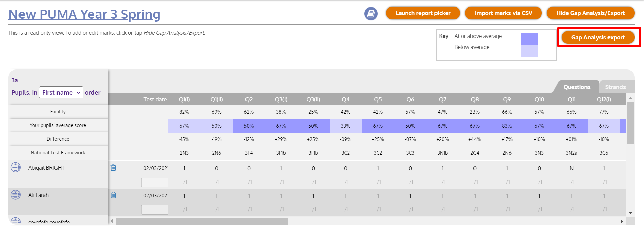
Task: Open the First name order dropdown
Action: [61, 92]
